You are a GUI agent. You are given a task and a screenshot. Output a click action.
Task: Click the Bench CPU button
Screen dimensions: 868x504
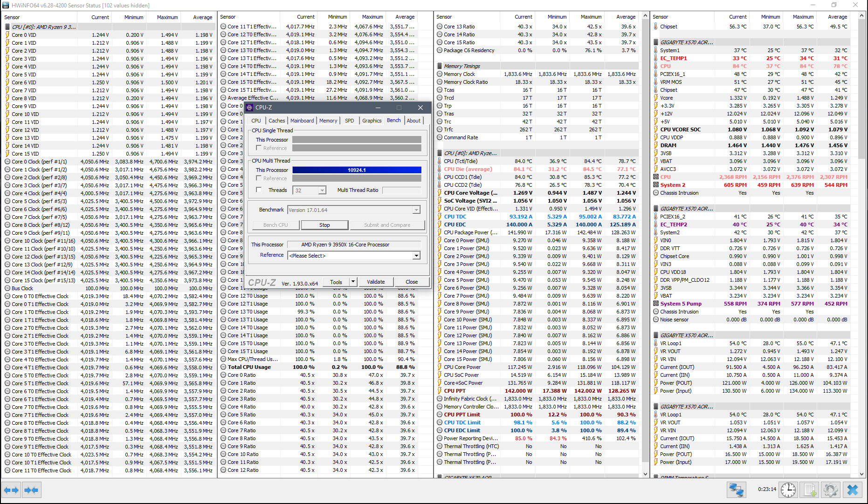point(276,225)
